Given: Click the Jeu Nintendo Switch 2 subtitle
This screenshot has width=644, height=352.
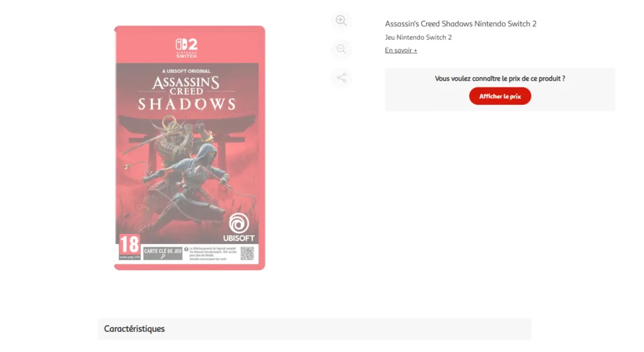Looking at the screenshot, I should (418, 37).
